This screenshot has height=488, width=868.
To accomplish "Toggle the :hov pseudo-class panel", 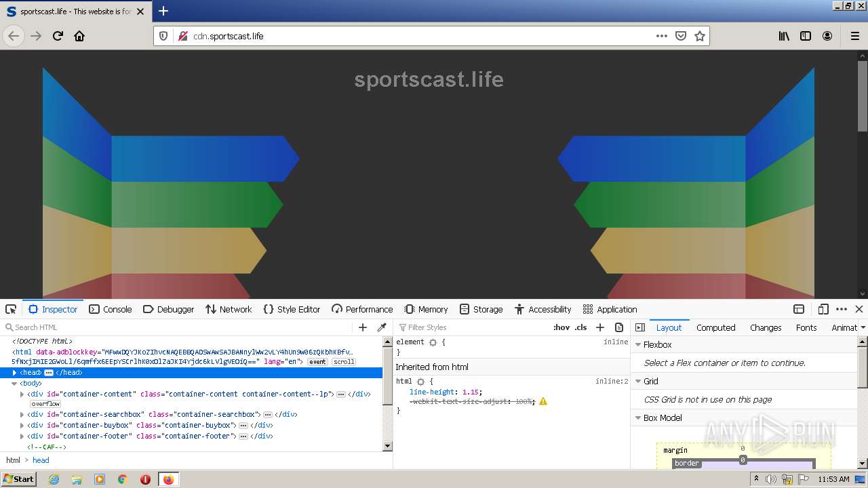I will tap(561, 327).
